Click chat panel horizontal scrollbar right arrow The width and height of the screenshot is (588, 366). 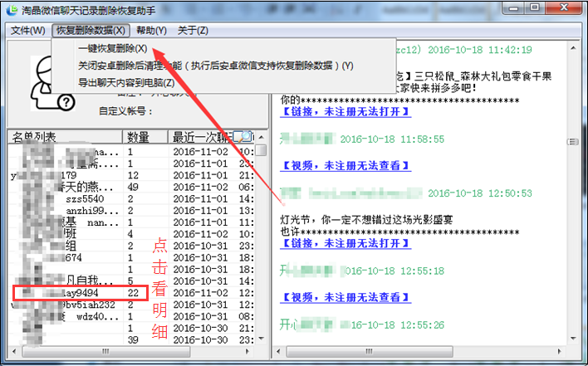(559, 351)
